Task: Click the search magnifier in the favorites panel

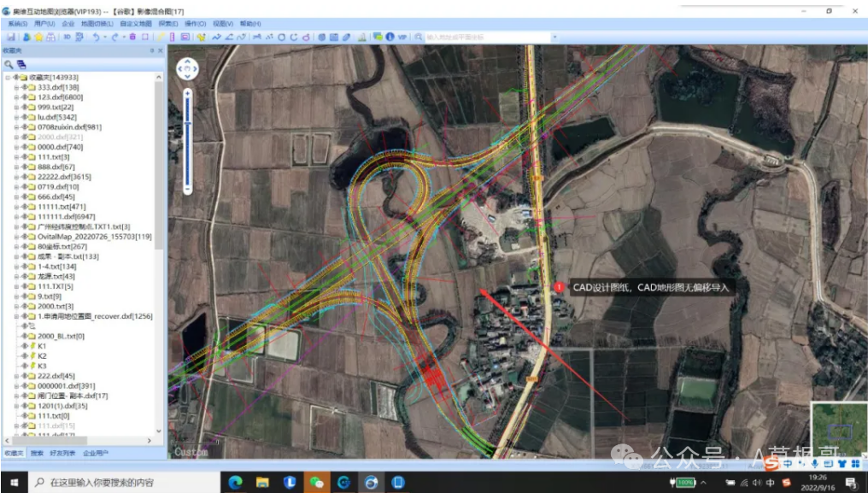Action: [9, 64]
